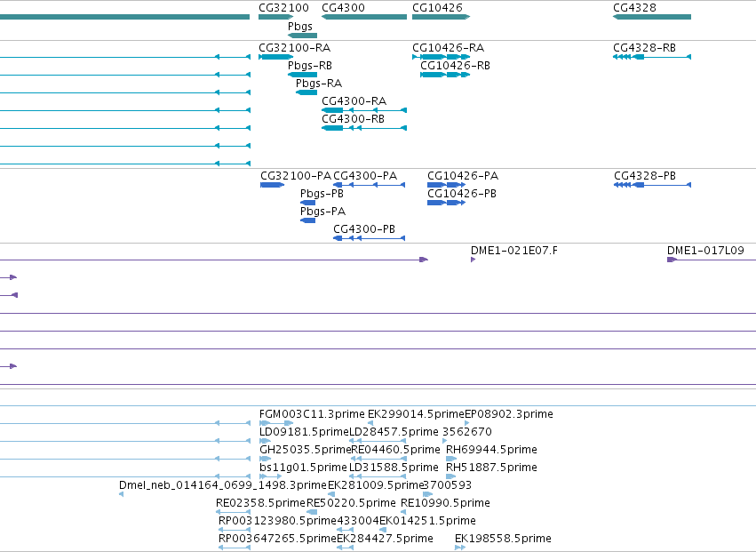Select the DME1-017L09 feature
Screen dimensions: 756x552
point(712,260)
